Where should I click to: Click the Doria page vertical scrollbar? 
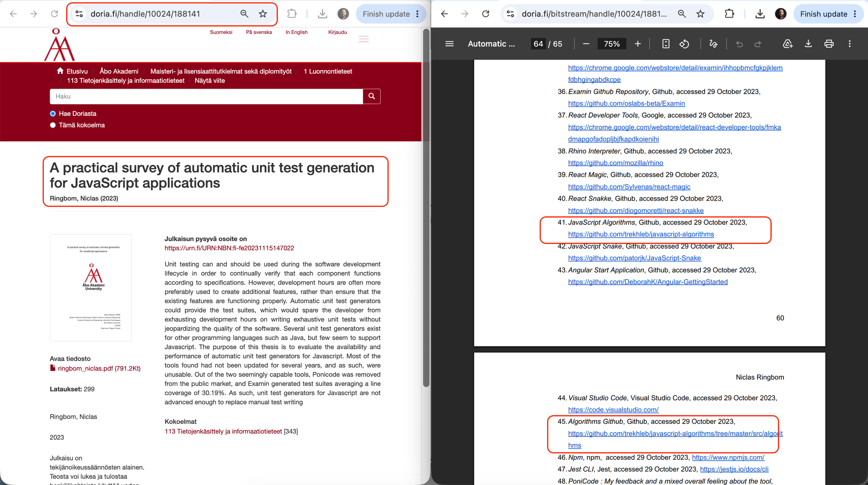coord(426,208)
